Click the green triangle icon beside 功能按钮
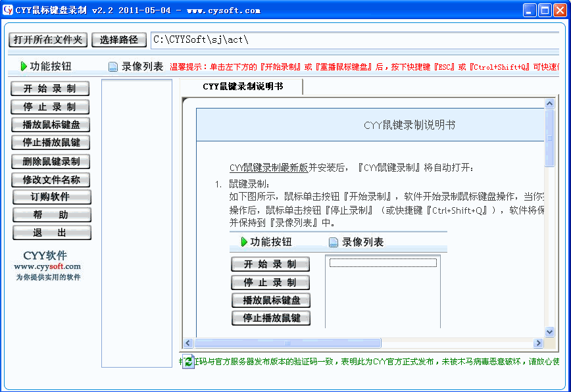This screenshot has height=392, width=571. (x=24, y=66)
